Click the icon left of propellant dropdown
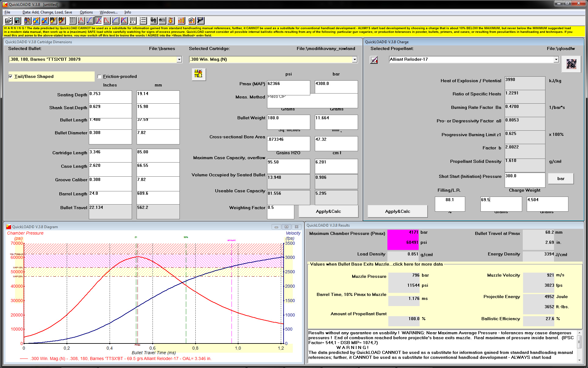588x368 pixels. click(x=374, y=60)
